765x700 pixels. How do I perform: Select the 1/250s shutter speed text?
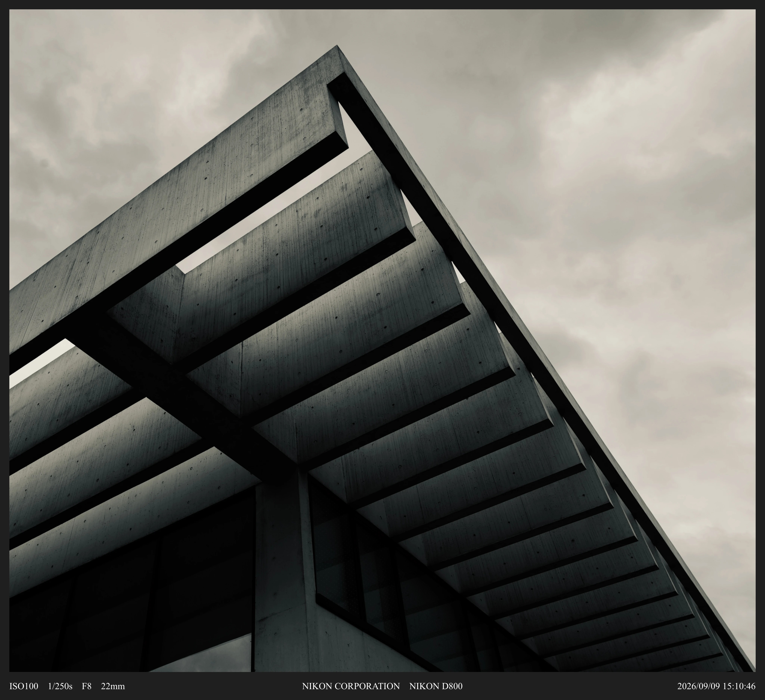point(60,686)
